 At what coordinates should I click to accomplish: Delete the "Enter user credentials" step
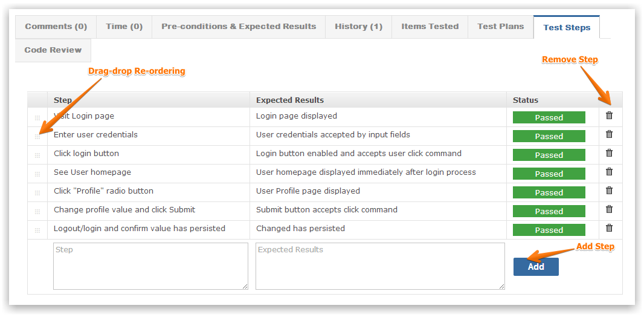(609, 134)
